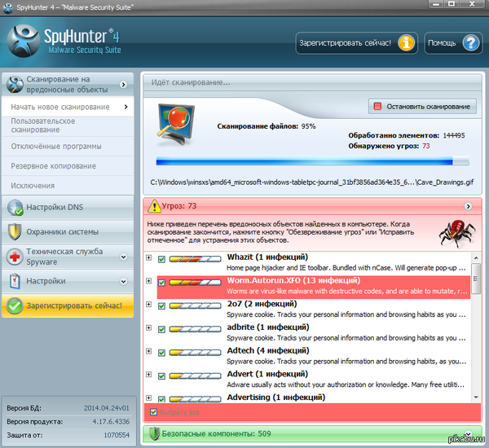Click Остановить сканирование button
Viewport: 489px width, 448px height.
(x=422, y=107)
